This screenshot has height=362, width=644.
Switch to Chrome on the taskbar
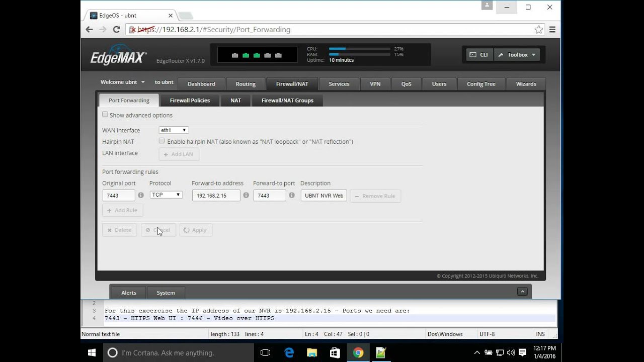tap(358, 352)
